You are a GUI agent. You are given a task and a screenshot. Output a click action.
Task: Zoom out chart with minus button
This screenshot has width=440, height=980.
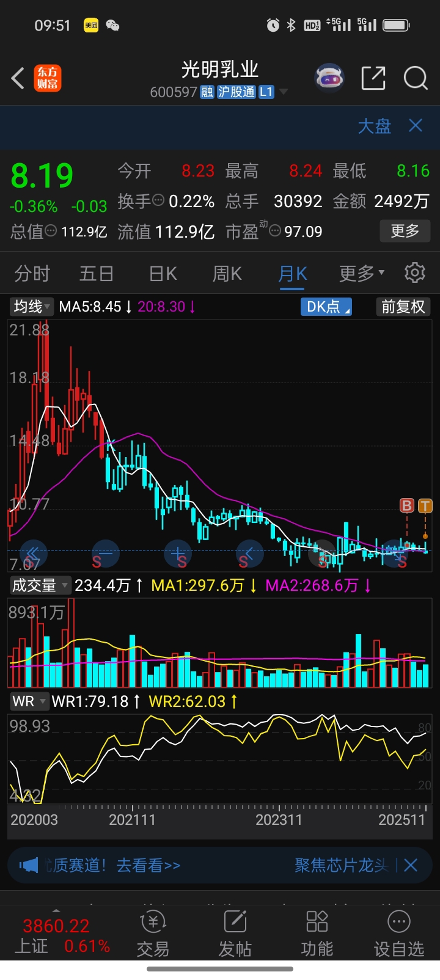106,554
